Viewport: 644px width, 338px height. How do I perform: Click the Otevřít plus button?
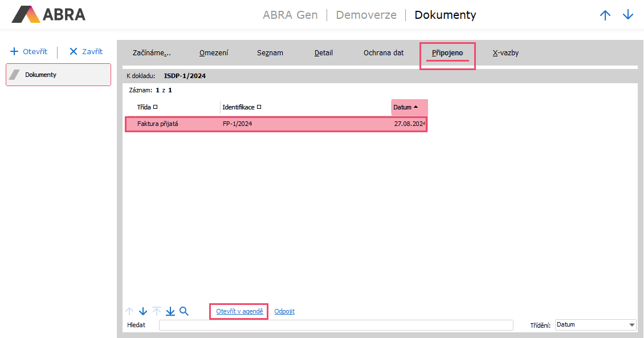click(29, 51)
